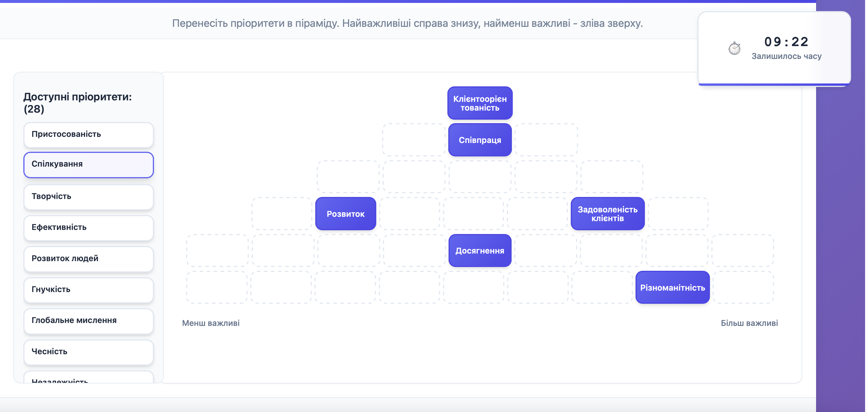The image size is (868, 412).
Task: Select the Співпраця tile in the pyramid
Action: click(480, 139)
